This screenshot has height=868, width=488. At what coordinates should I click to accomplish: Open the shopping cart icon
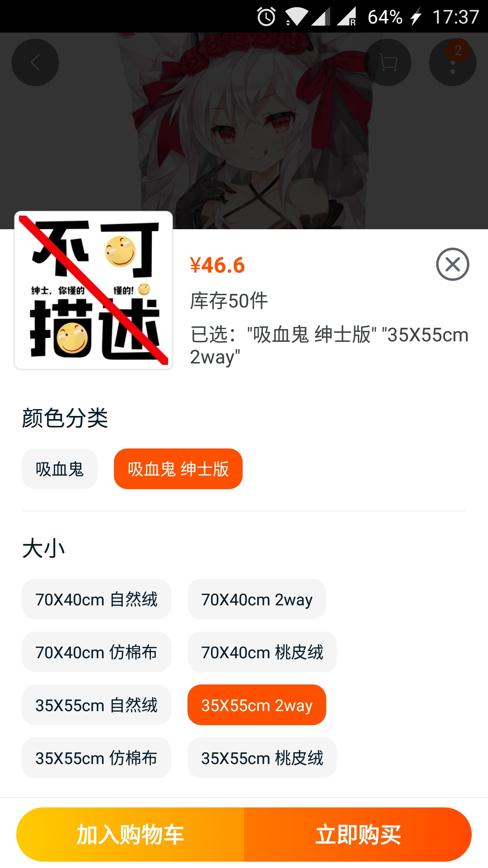(388, 62)
